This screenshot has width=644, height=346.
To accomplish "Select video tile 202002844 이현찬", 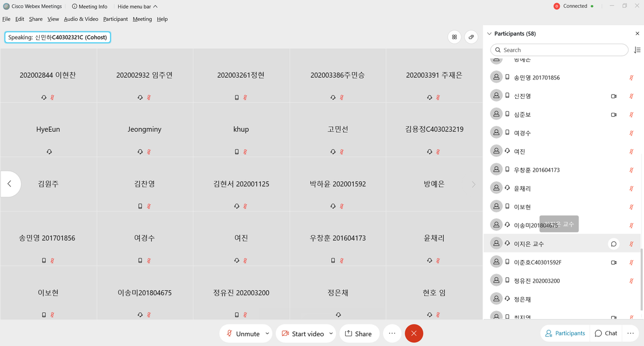I will (x=48, y=76).
